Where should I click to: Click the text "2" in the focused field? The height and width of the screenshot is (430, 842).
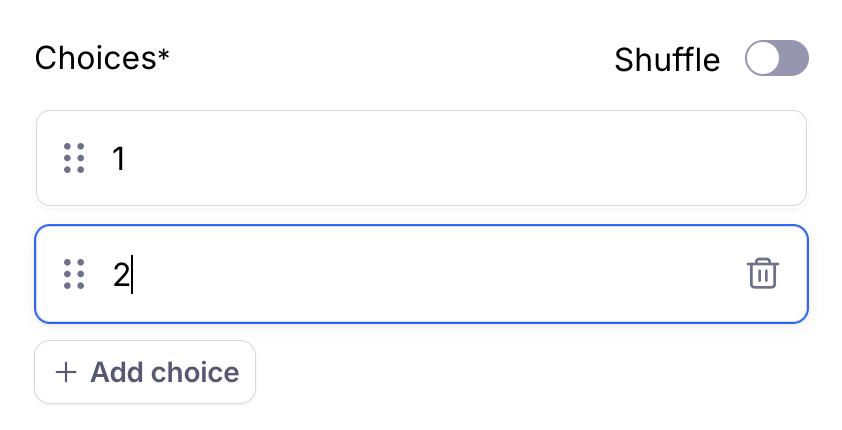(x=120, y=274)
